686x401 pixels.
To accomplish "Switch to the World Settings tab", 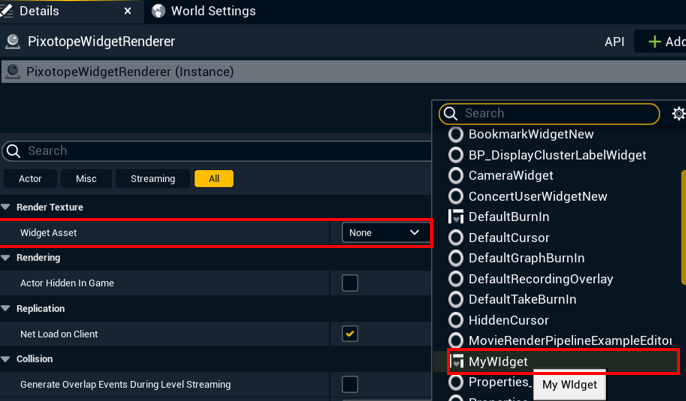I will pyautogui.click(x=212, y=11).
